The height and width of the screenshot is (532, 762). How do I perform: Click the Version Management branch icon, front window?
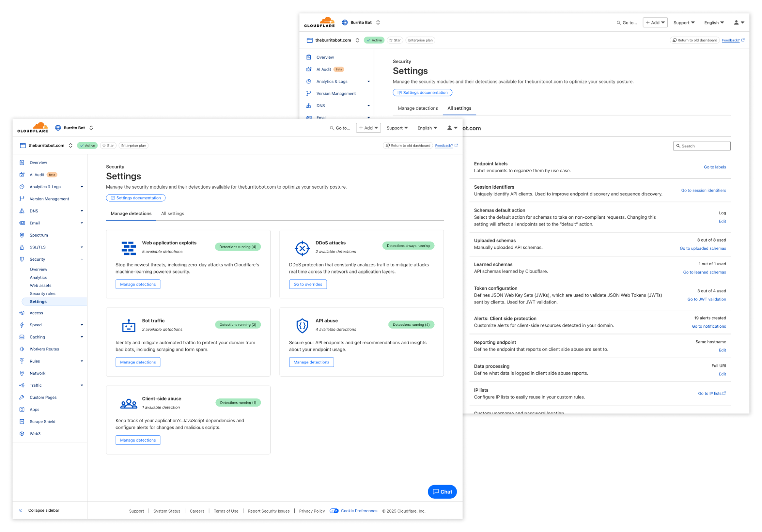22,199
